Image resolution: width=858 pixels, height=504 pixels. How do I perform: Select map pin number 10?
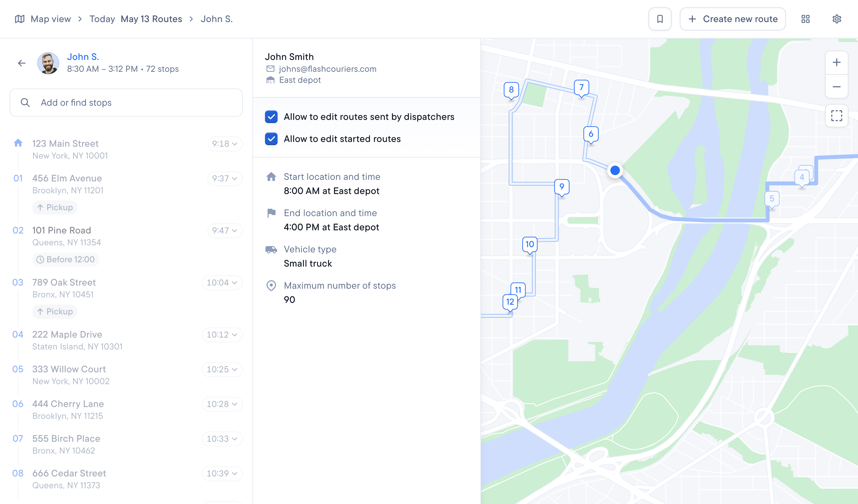point(529,245)
